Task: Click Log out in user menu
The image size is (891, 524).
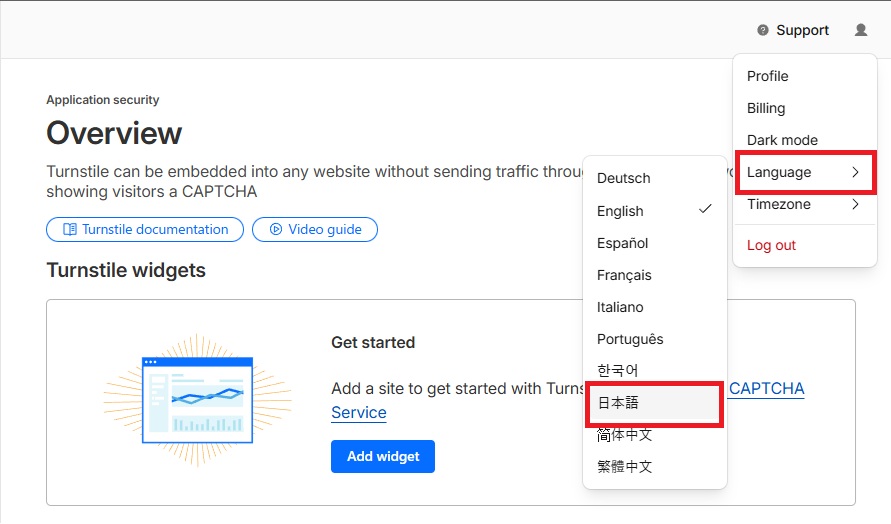Action: (771, 245)
